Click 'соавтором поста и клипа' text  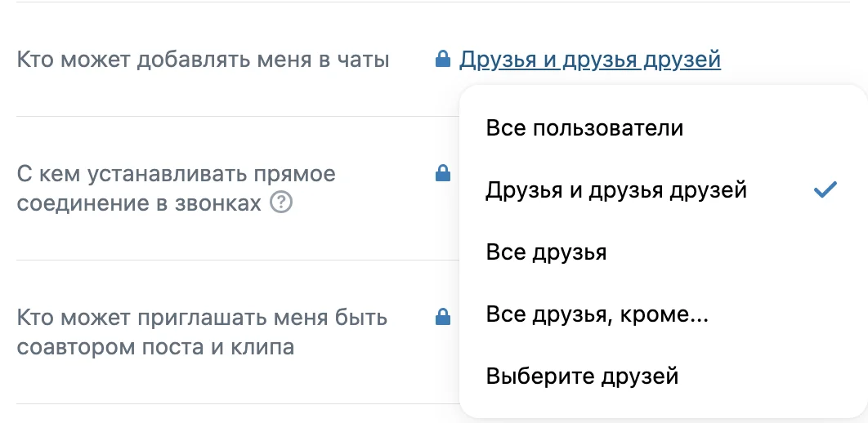(x=155, y=347)
